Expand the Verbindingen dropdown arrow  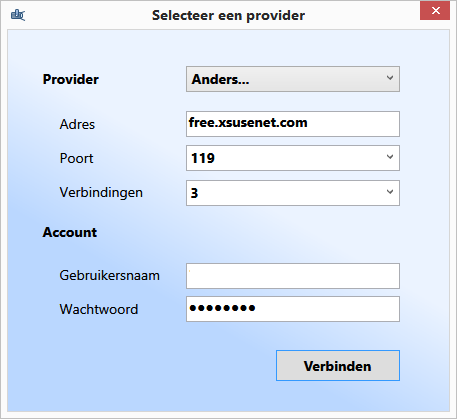click(x=390, y=192)
